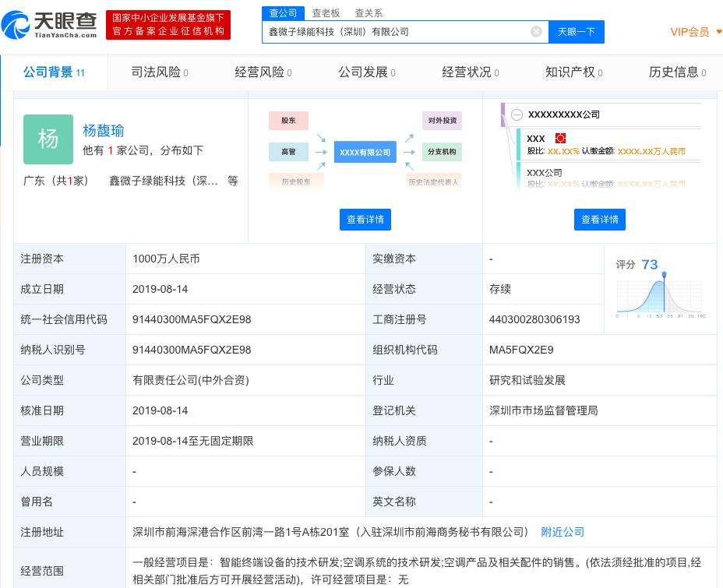The width and height of the screenshot is (723, 588).
Task: Click the 天眼一下 search button
Action: coord(577,32)
